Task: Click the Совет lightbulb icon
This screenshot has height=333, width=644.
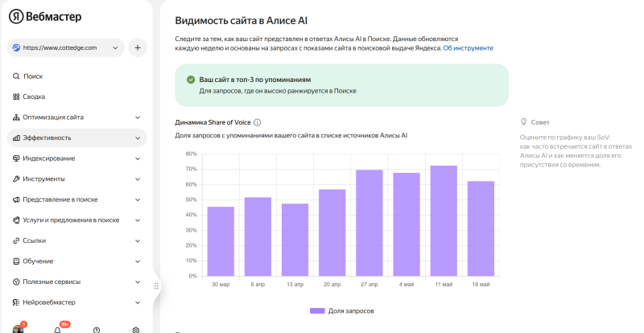Action: (524, 122)
